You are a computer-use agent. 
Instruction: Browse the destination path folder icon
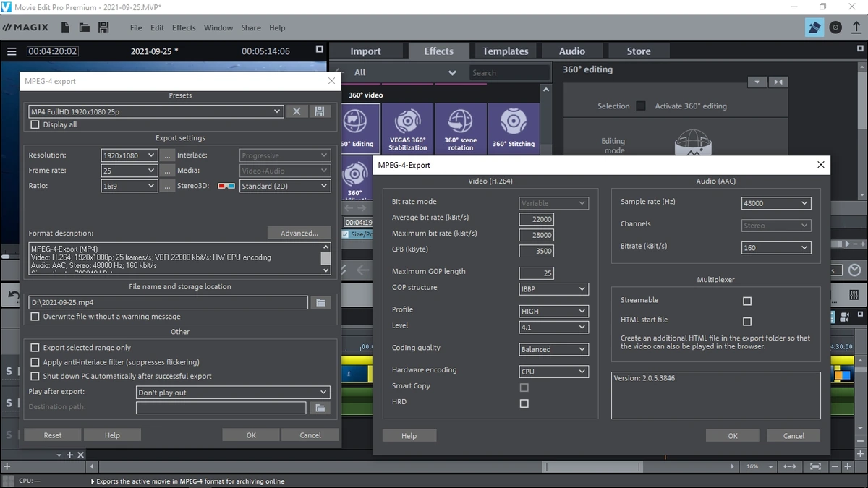(x=318, y=408)
